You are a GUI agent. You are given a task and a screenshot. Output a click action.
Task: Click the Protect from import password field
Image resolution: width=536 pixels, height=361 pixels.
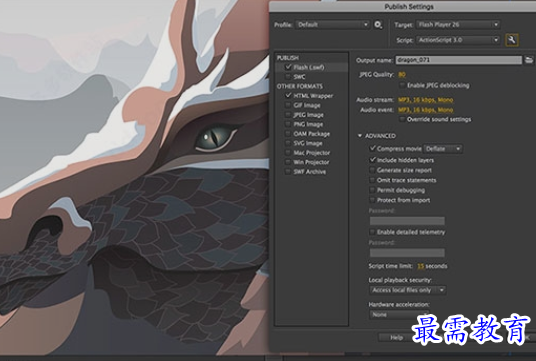click(x=407, y=221)
